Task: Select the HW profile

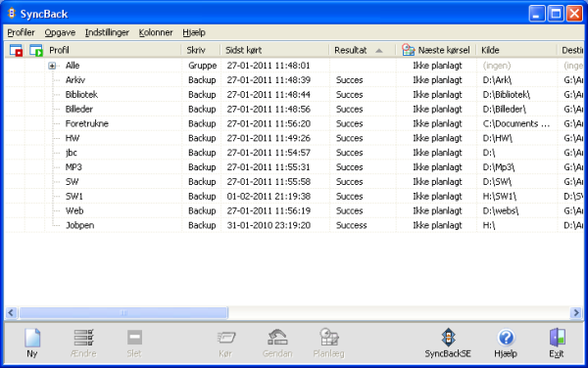Action: point(73,138)
